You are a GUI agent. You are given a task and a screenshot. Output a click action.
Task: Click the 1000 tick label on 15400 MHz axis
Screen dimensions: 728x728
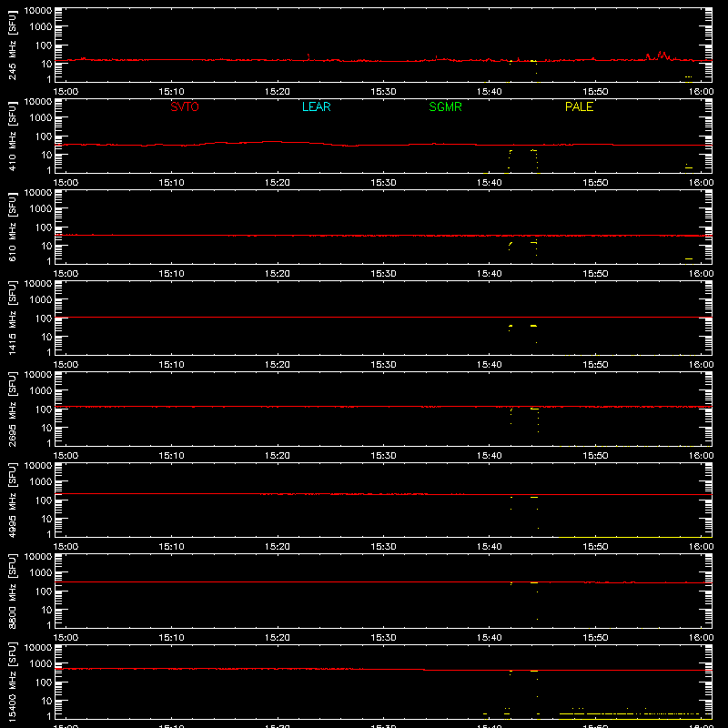click(41, 664)
